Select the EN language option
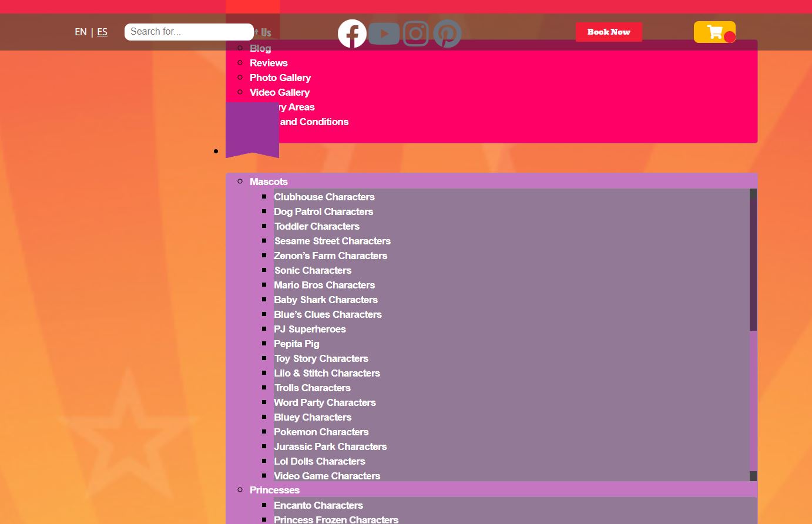812x524 pixels. tap(80, 32)
